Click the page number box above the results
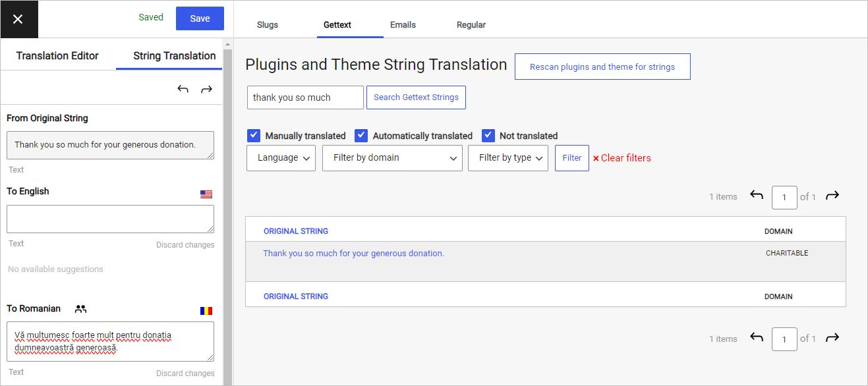This screenshot has width=868, height=386. (x=784, y=196)
